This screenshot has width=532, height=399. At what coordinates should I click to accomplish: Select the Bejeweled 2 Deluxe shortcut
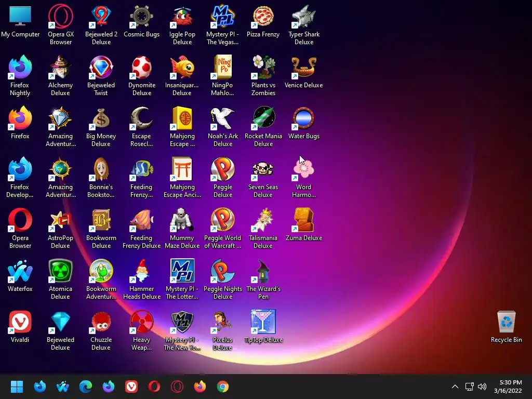click(x=101, y=17)
